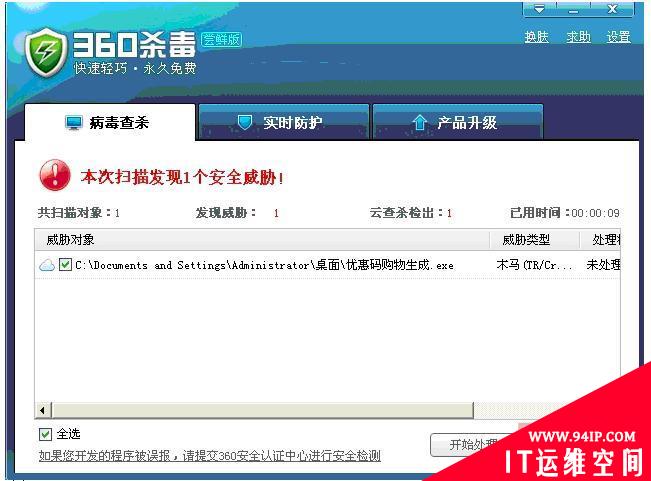Click the red warning exclamation icon
The width and height of the screenshot is (651, 481).
[x=55, y=176]
